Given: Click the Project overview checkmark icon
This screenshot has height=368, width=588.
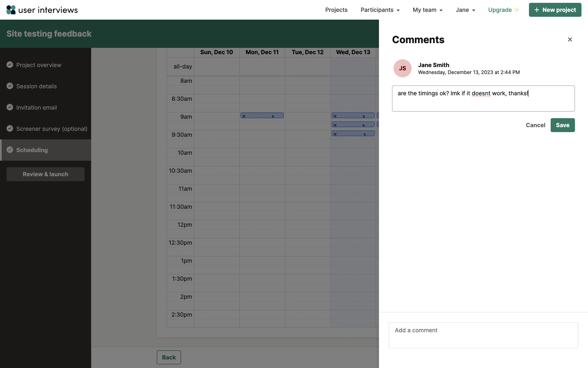Looking at the screenshot, I should click(10, 65).
